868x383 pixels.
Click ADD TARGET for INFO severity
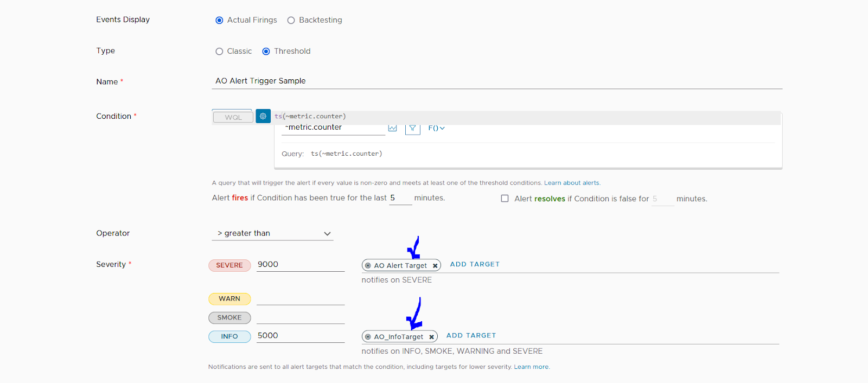471,336
